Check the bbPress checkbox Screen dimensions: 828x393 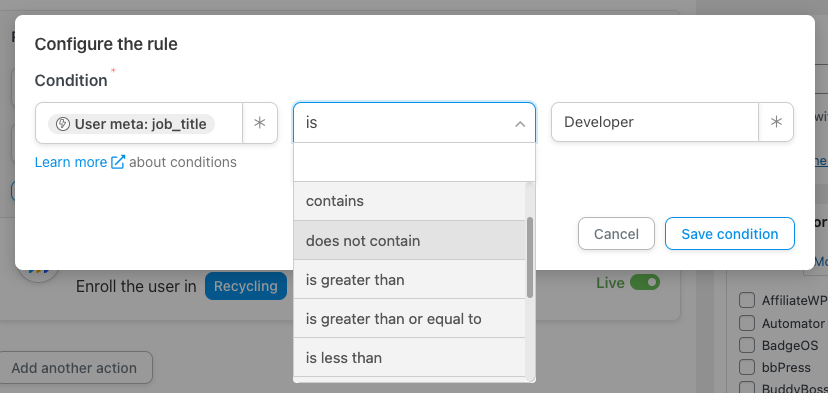(747, 367)
